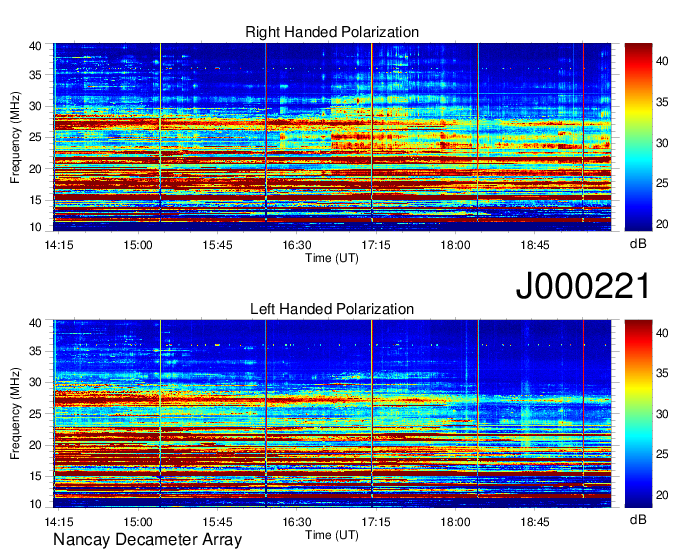Click the dB unit label under the Right Handed color bar

pos(638,244)
